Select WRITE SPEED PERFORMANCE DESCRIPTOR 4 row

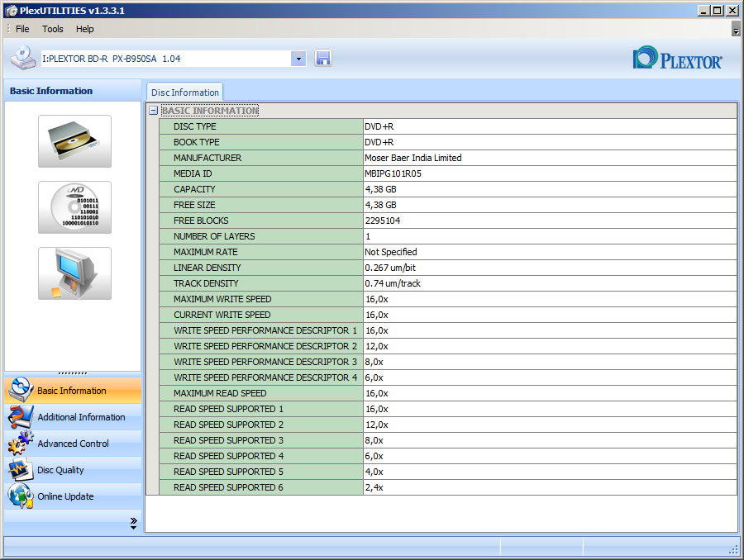pos(447,377)
